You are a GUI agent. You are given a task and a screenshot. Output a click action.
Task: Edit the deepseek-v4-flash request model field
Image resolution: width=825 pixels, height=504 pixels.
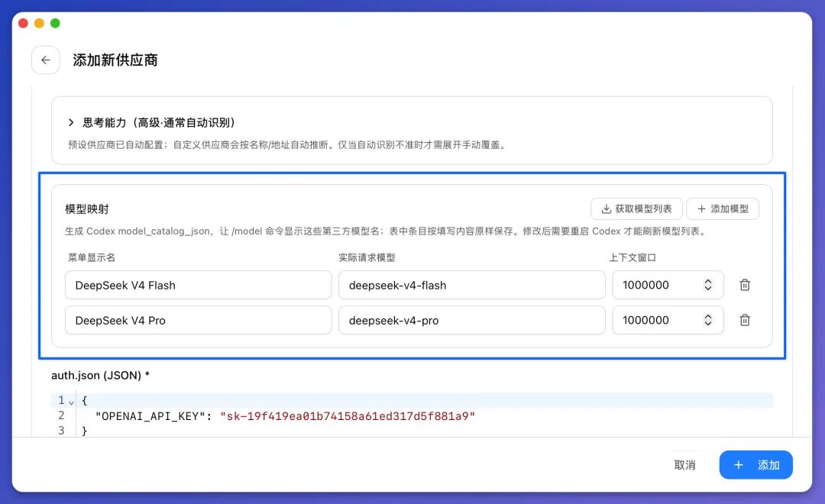(x=472, y=285)
